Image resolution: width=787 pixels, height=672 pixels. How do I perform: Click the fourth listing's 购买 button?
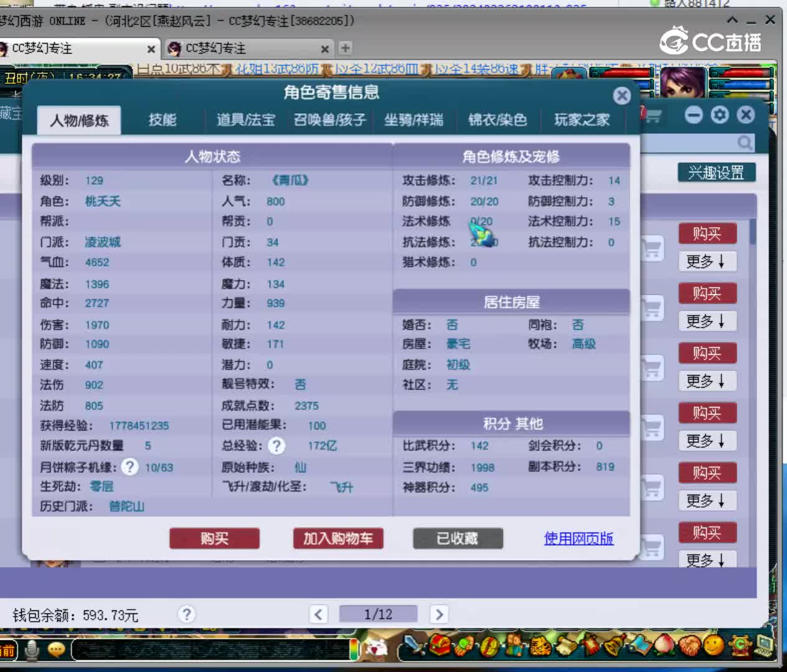tap(707, 413)
